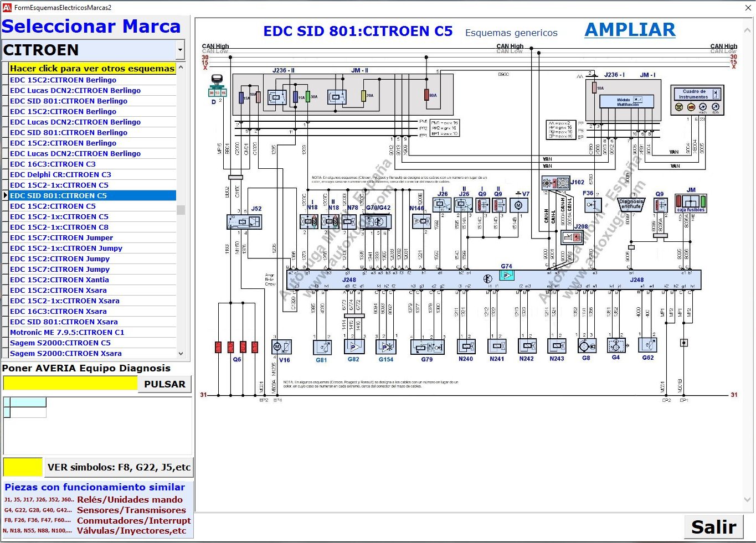Click the J208 relay symbol
Screen dimensions: 756x543
pos(572,237)
